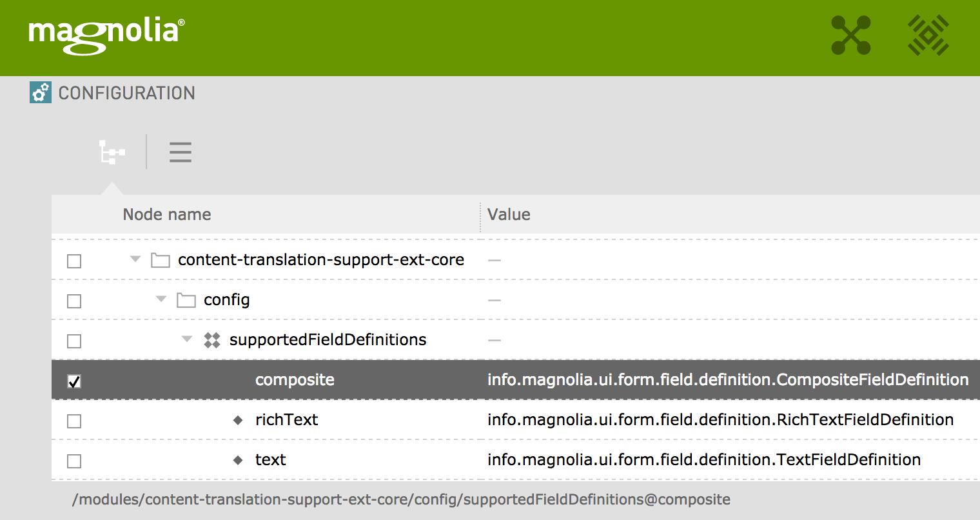Uncheck the composite row checkbox
This screenshot has height=520, width=980.
(74, 381)
